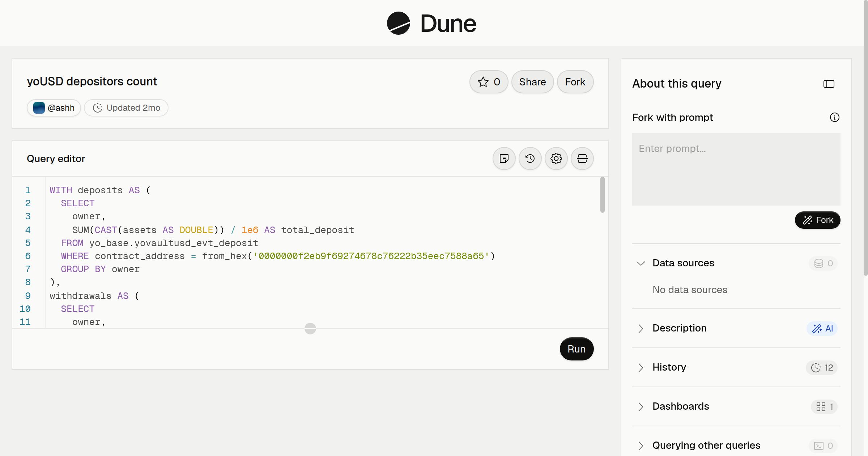Click 'withdrawals AS (' on line 9

pos(94,296)
